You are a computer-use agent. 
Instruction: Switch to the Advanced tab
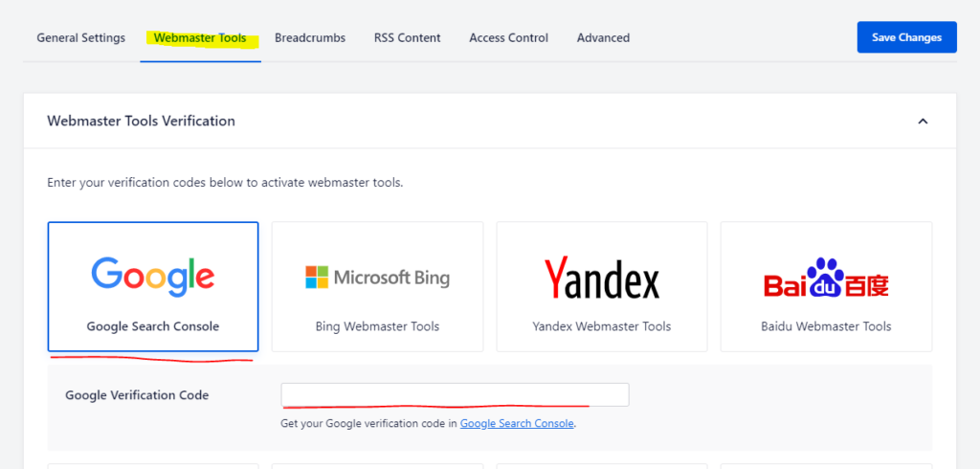click(603, 38)
